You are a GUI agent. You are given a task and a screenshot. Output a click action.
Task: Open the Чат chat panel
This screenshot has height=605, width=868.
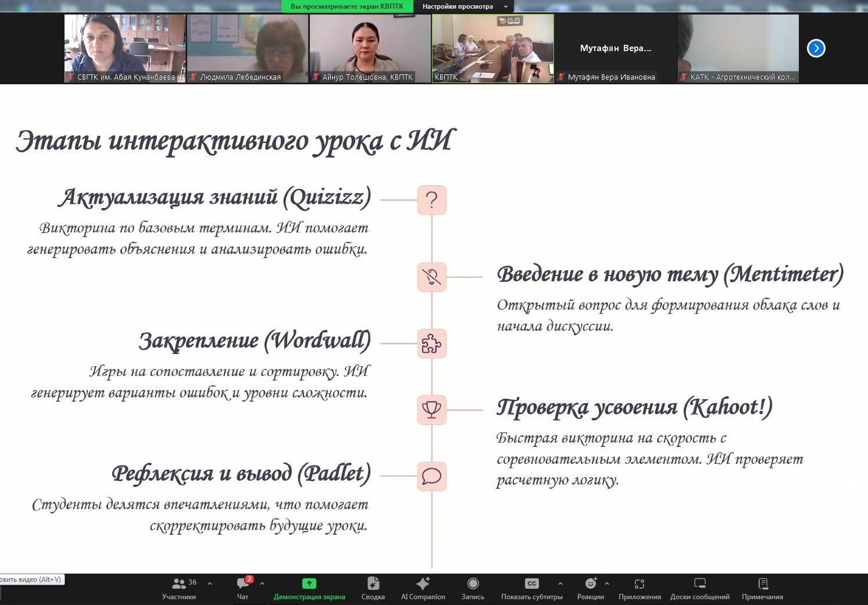coord(243,588)
